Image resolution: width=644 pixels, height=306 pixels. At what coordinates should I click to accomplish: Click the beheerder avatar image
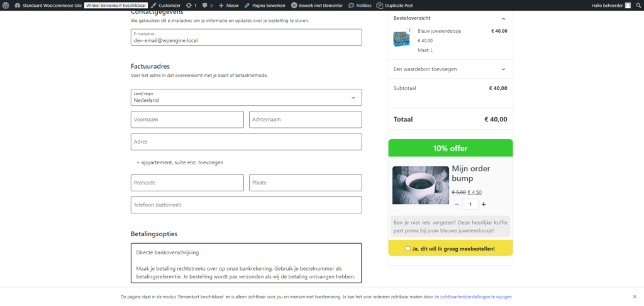628,5
